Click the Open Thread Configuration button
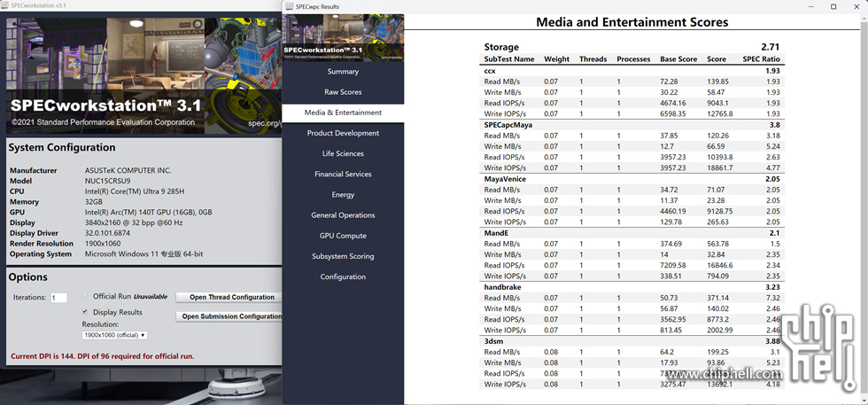Screen dimensions: 868x405 click(x=229, y=297)
